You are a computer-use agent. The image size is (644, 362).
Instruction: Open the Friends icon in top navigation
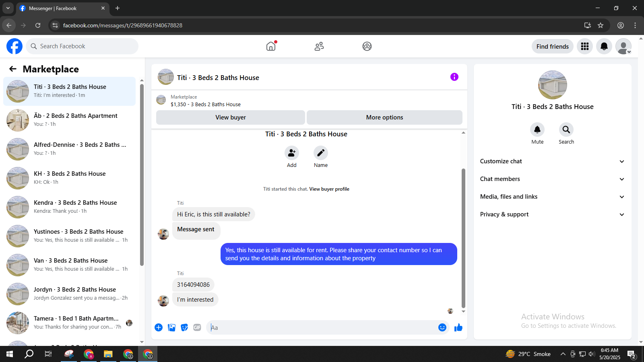pos(319,46)
